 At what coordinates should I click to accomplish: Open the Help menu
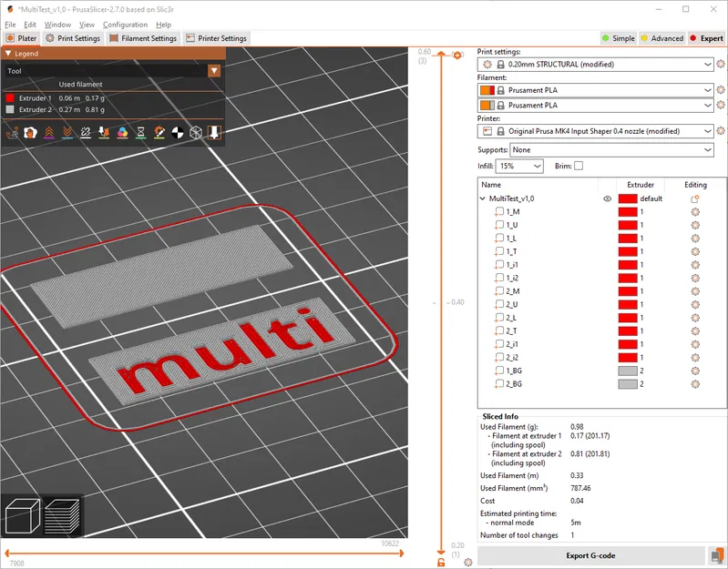[163, 25]
